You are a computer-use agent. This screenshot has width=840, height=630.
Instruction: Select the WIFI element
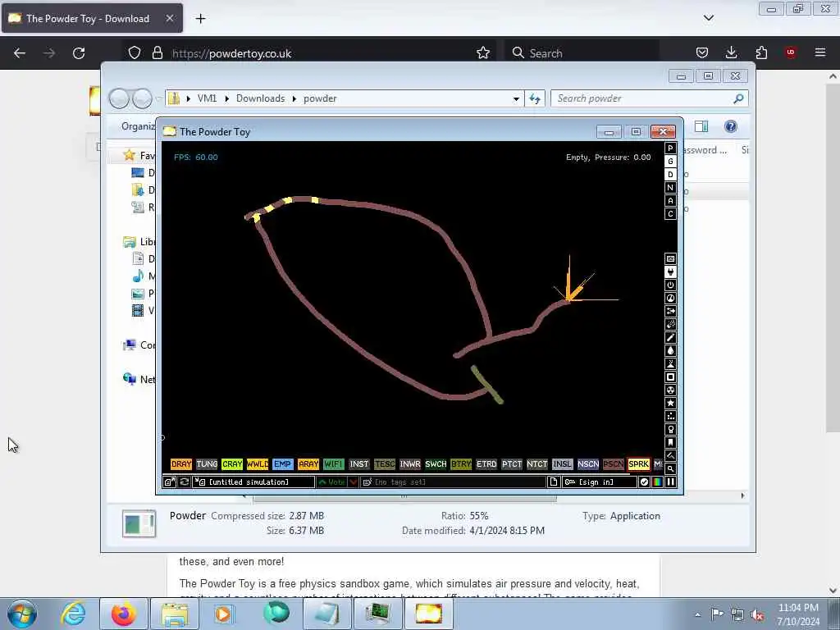click(334, 464)
